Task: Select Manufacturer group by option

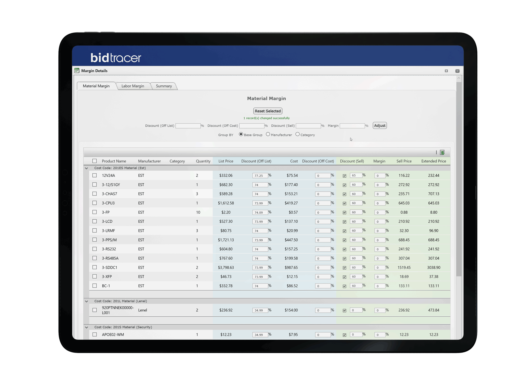Action: pyautogui.click(x=268, y=134)
